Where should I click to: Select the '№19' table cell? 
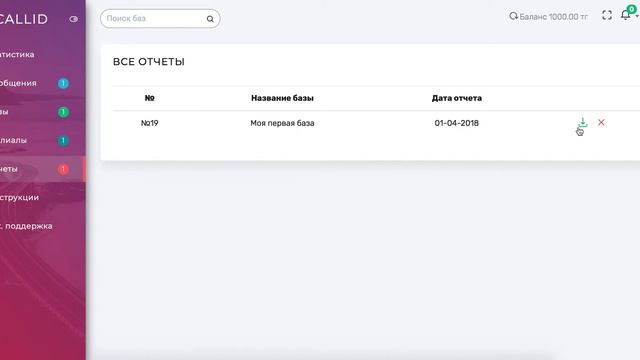(x=149, y=123)
